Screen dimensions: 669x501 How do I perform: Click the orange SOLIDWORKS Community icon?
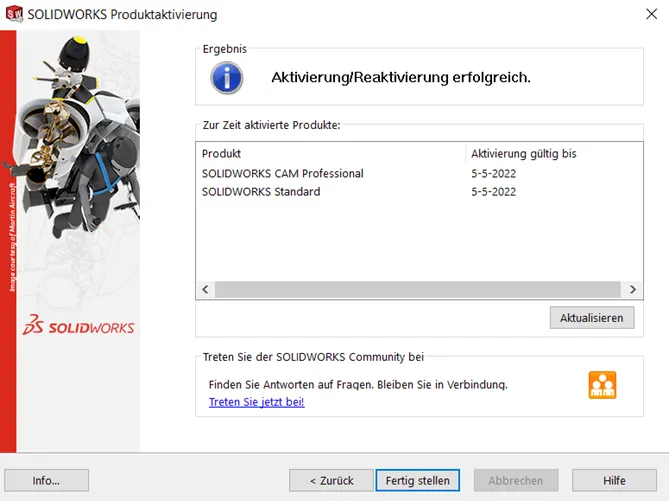click(602, 385)
